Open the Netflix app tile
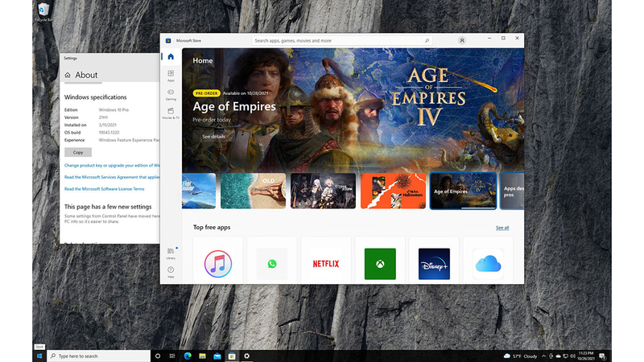Screen dimensions: 644x362 click(x=325, y=263)
